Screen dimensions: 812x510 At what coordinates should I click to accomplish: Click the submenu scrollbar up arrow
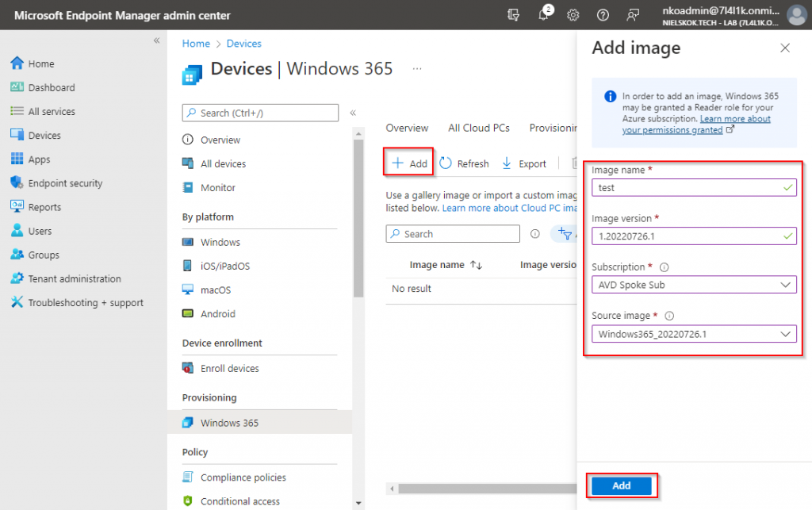(x=358, y=133)
